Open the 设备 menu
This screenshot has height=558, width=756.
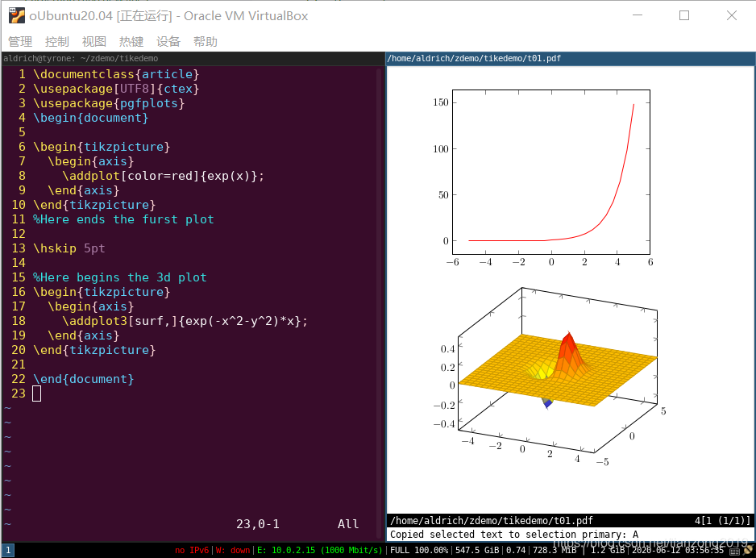point(168,41)
